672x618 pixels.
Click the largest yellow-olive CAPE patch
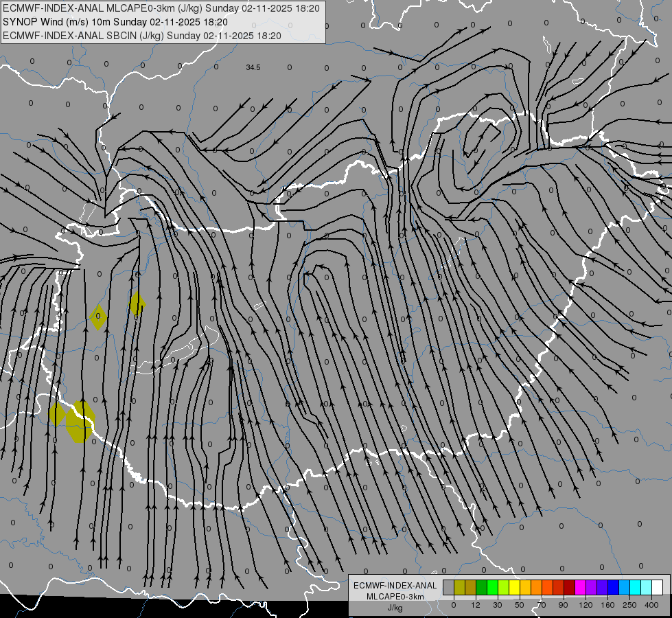[x=80, y=421]
